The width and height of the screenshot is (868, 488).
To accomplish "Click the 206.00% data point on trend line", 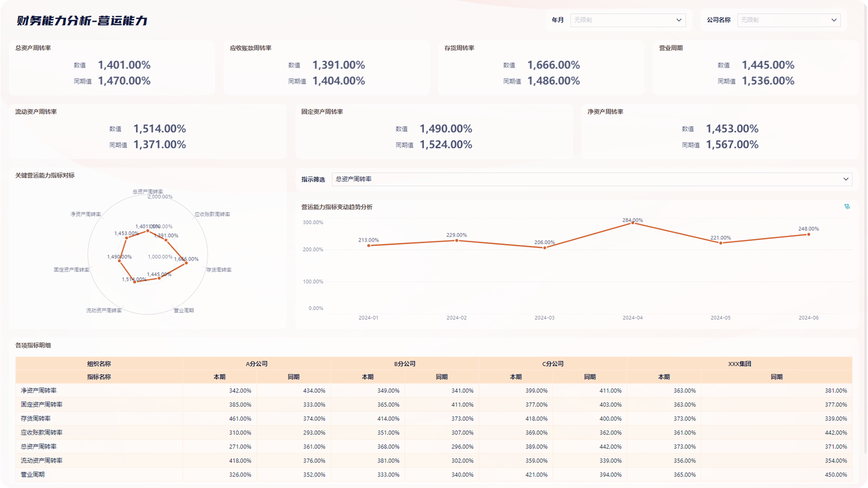I will pyautogui.click(x=544, y=247).
